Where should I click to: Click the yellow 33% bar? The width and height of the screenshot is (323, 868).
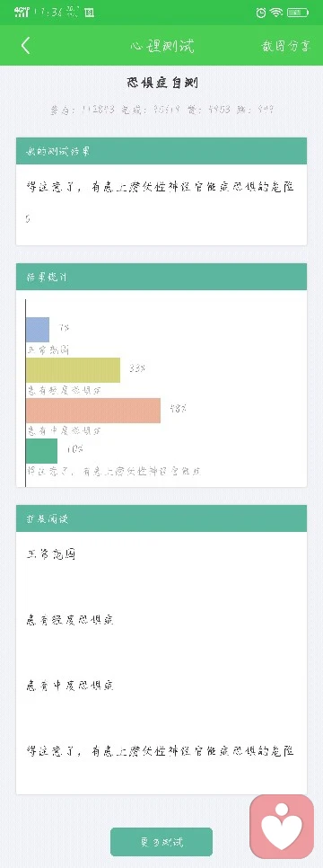tap(73, 370)
